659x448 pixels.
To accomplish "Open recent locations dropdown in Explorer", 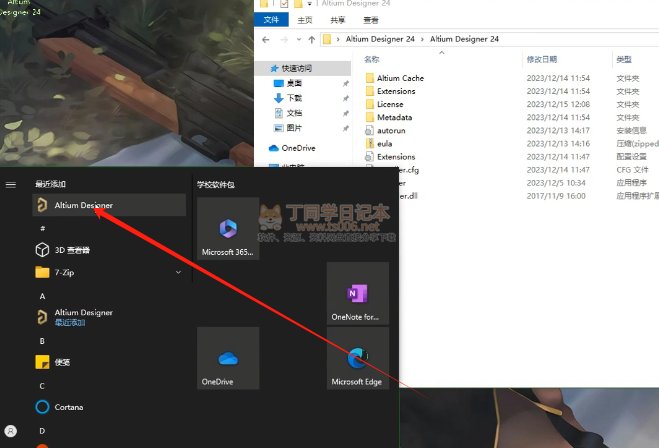I will click(299, 40).
